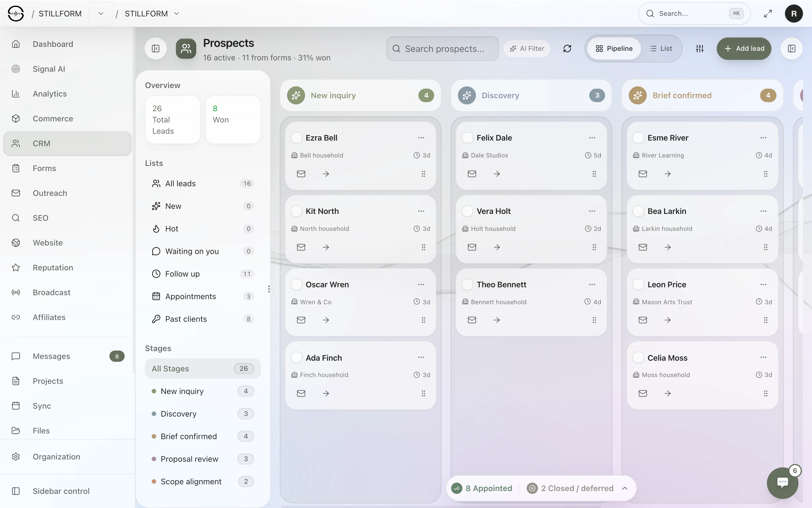Click the Add lead button
812x508 pixels.
pos(744,49)
